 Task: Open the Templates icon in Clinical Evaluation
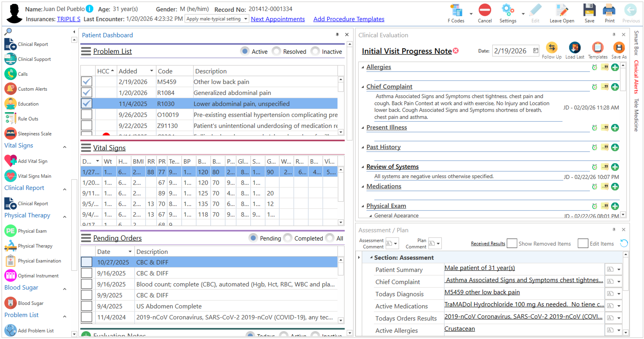point(598,47)
